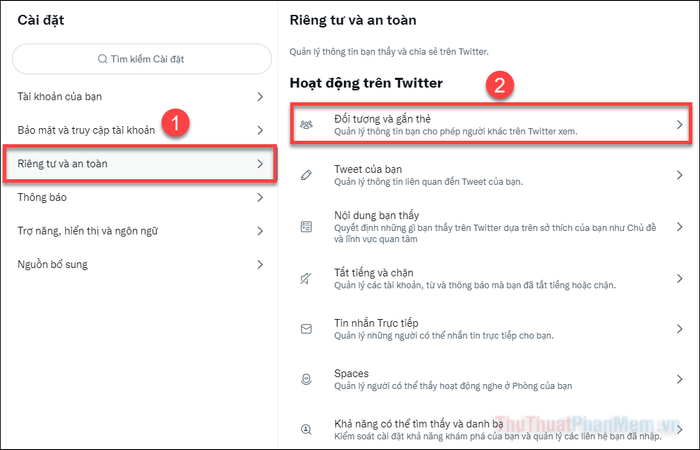This screenshot has width=700, height=450.
Task: Click the pencil icon for Tweet của bạn
Action: (x=306, y=175)
